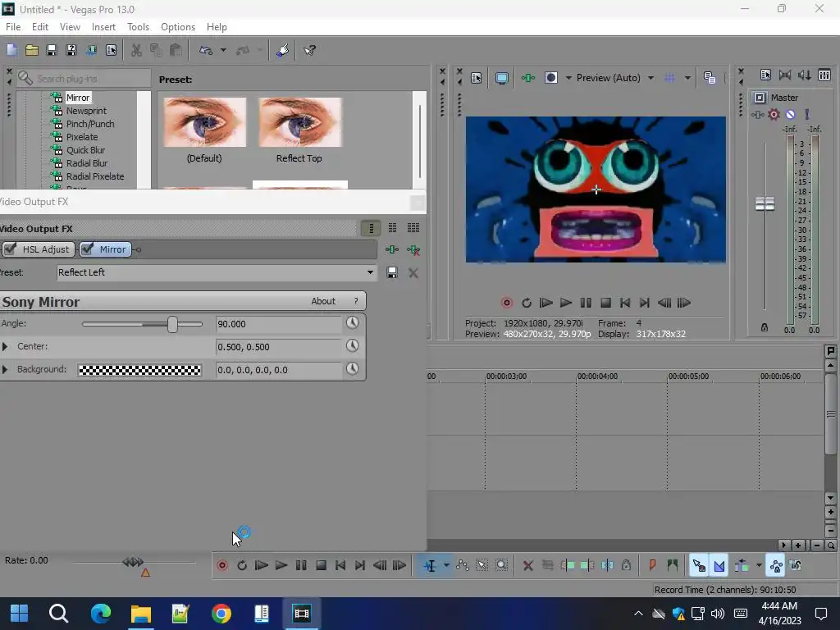Toggle Automatic Crossfades in bottom toolbar
840x630 pixels.
pos(719,565)
